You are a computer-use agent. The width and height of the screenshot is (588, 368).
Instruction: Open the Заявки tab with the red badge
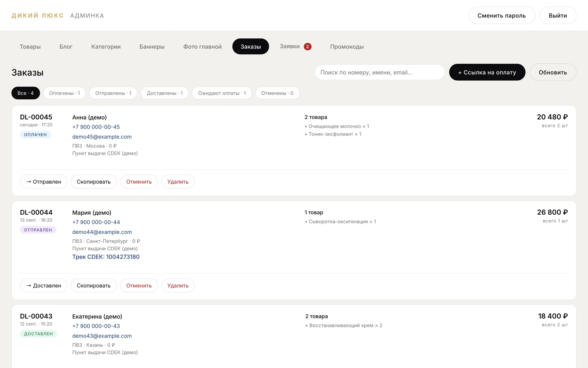point(295,47)
